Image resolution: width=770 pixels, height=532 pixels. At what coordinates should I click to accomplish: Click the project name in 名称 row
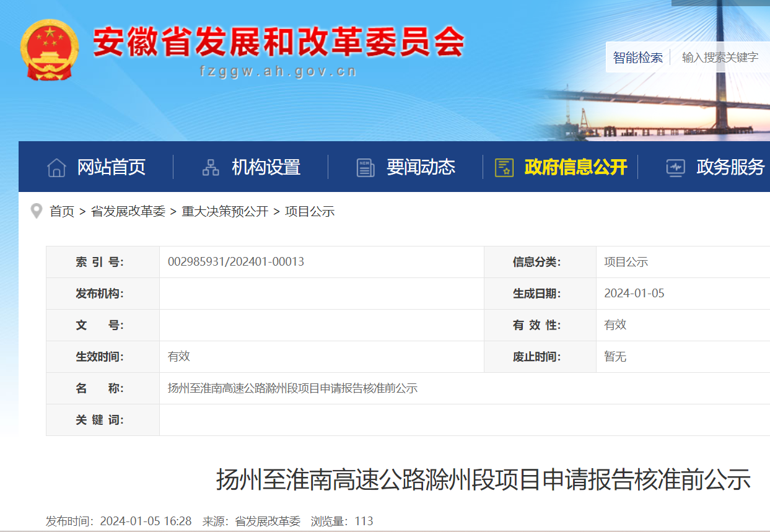(x=293, y=388)
